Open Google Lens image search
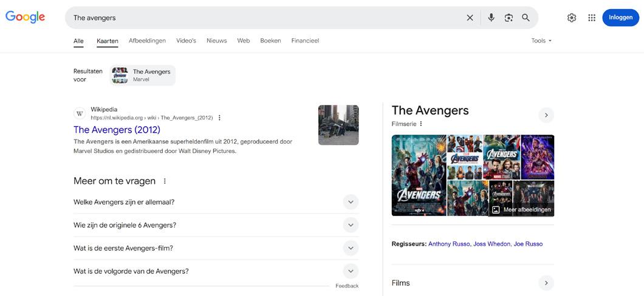 tap(509, 18)
